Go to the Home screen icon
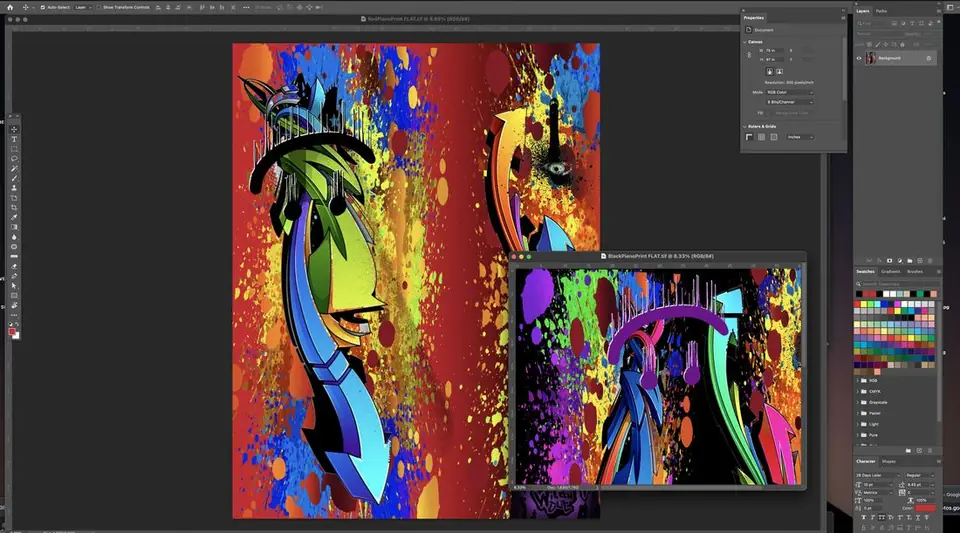The height and width of the screenshot is (533, 960). tap(10, 7)
